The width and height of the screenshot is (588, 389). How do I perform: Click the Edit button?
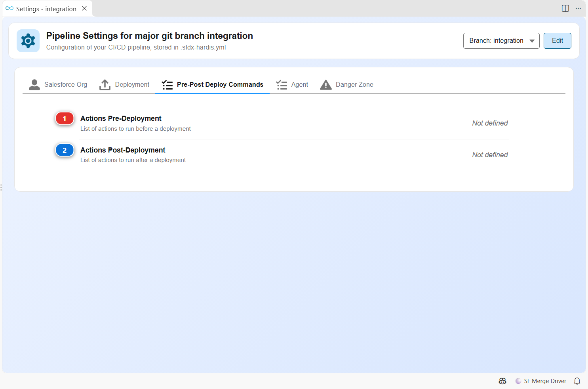[558, 41]
